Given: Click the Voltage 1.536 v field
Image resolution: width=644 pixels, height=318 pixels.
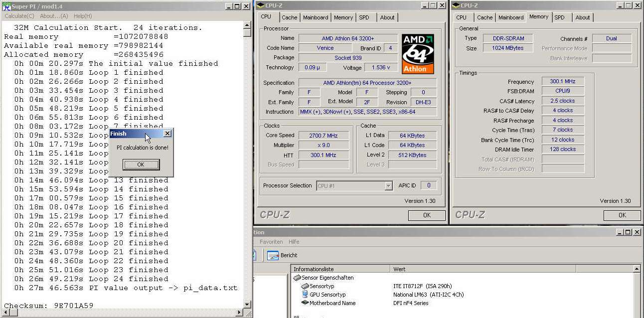Looking at the screenshot, I should tap(381, 67).
